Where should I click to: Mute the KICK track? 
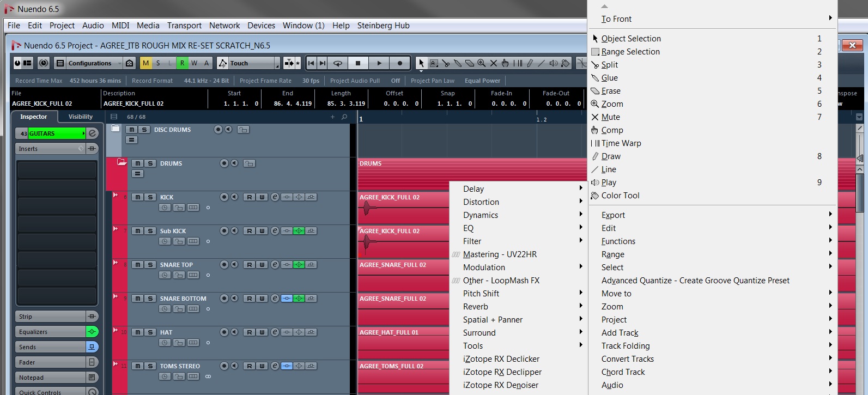(138, 197)
